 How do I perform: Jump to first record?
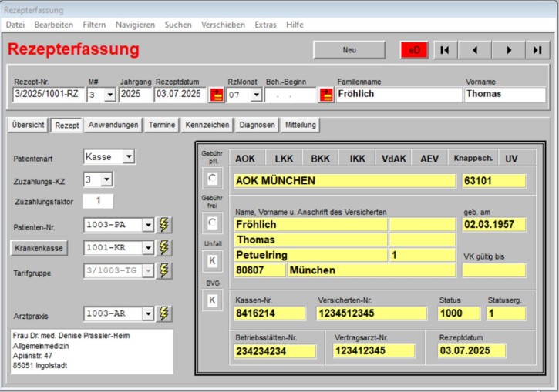(x=444, y=50)
